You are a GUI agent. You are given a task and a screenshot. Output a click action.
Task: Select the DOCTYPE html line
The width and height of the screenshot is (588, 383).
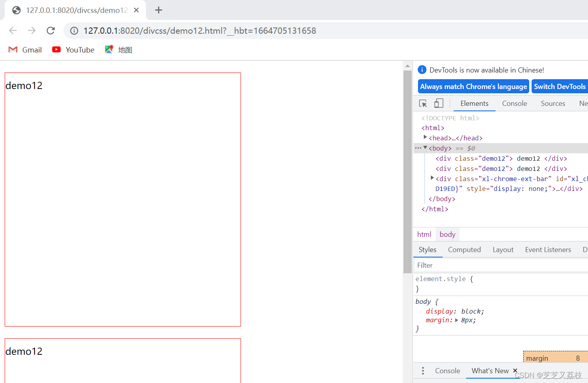pyautogui.click(x=450, y=118)
